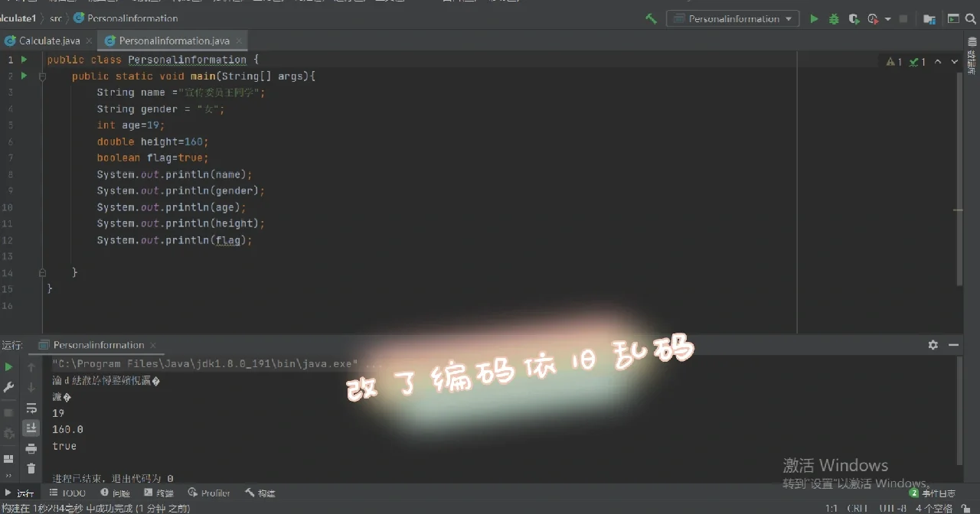Change UTF-8 file encoding in status bar
The width and height of the screenshot is (980, 514).
(893, 508)
